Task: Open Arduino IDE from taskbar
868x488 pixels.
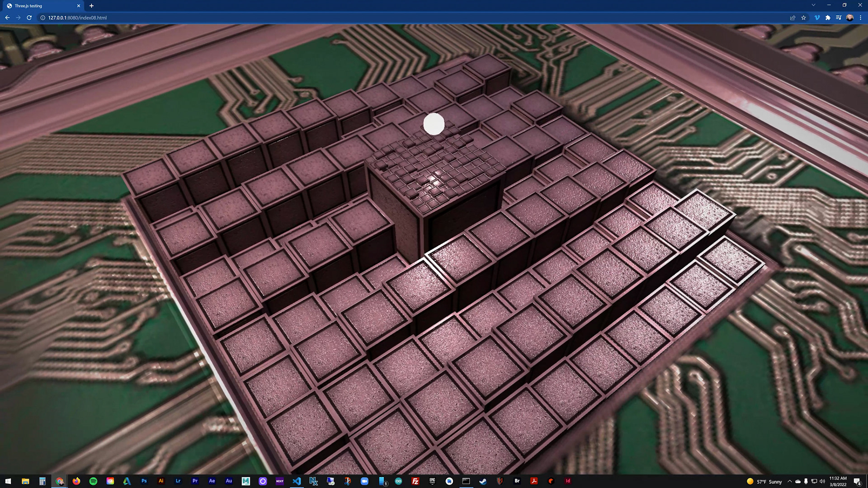Action: 398,481
